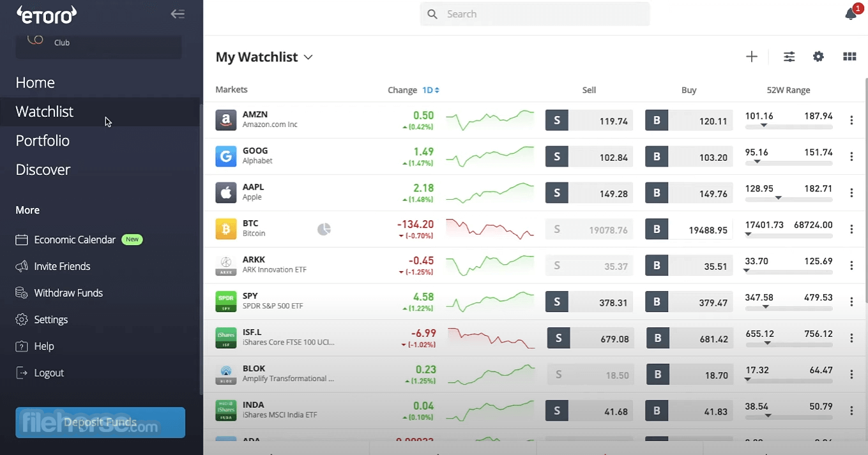Sell AMZN at 119.74
Image resolution: width=868 pixels, height=455 pixels.
[x=589, y=121]
